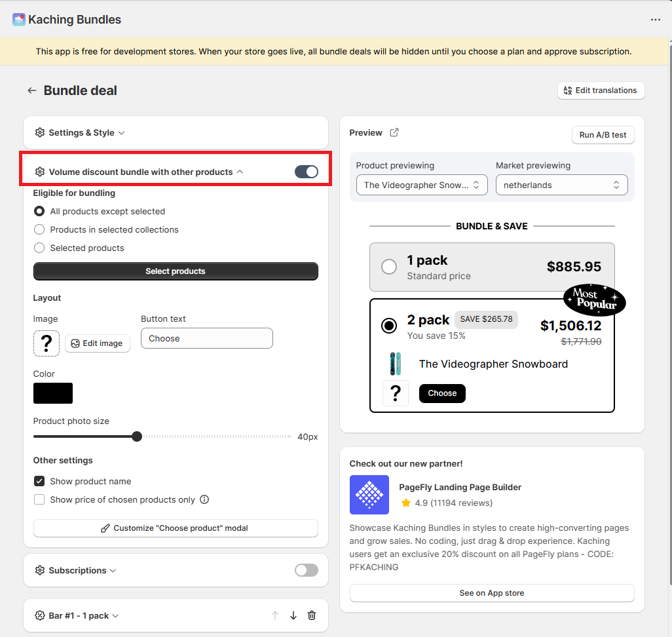This screenshot has width=672, height=637.
Task: Click the Product photo size slider handle
Action: click(x=137, y=436)
